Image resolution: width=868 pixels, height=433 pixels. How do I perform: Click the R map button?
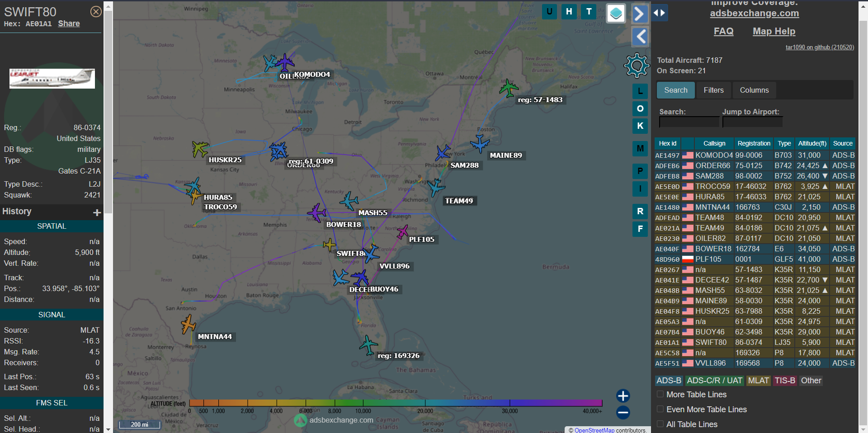pyautogui.click(x=640, y=211)
